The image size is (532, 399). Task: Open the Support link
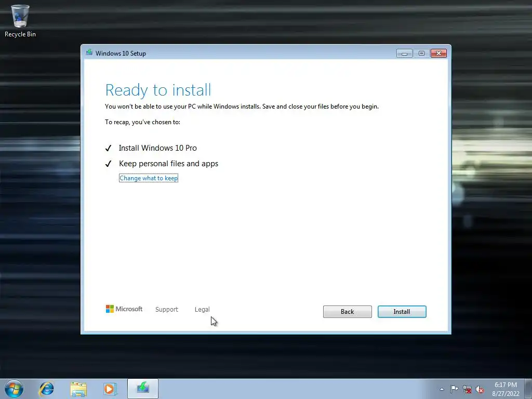point(167,310)
